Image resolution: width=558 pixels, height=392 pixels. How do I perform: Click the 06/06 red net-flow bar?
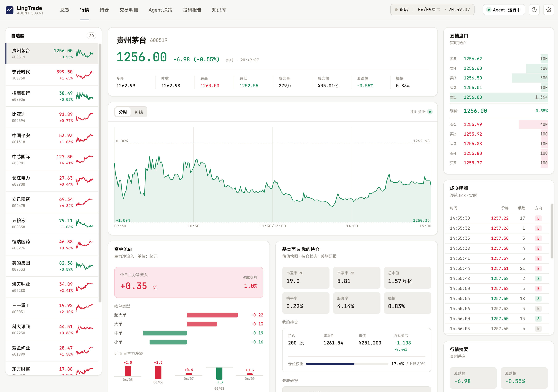158,372
